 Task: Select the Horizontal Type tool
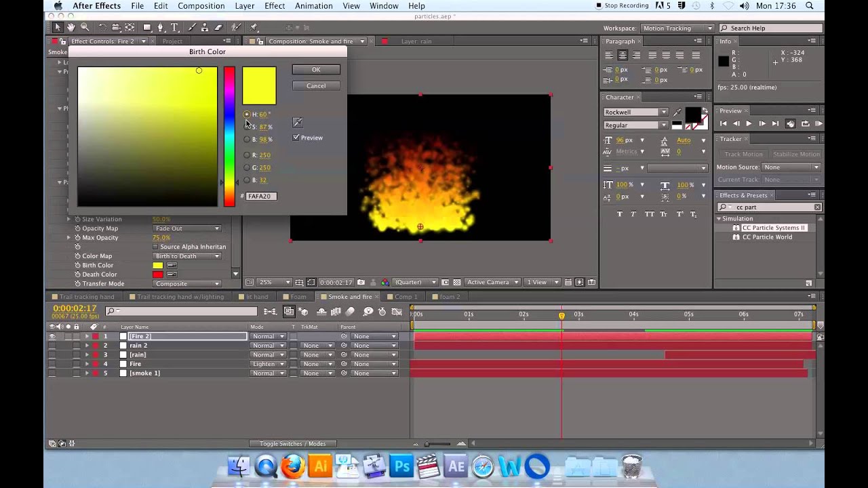pos(174,28)
